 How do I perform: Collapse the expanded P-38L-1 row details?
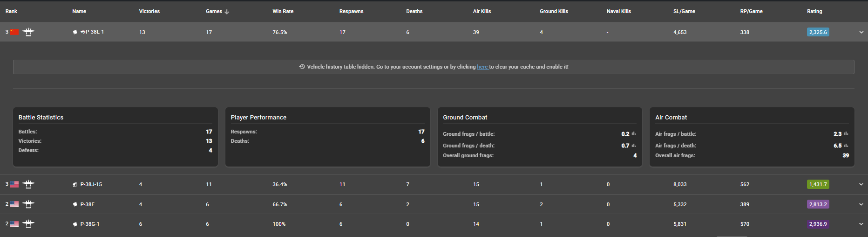click(861, 32)
